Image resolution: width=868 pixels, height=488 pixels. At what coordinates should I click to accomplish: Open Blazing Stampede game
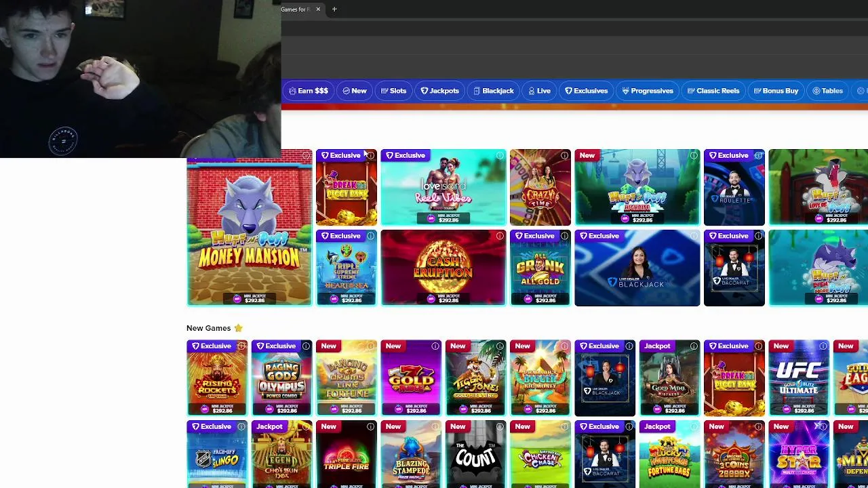[x=411, y=454]
